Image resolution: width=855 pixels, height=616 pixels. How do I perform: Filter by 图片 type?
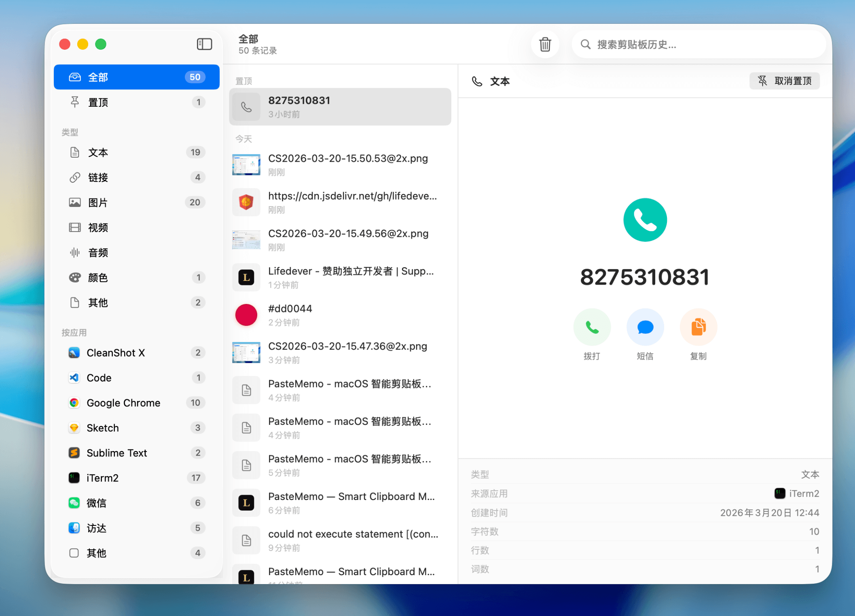(x=137, y=202)
